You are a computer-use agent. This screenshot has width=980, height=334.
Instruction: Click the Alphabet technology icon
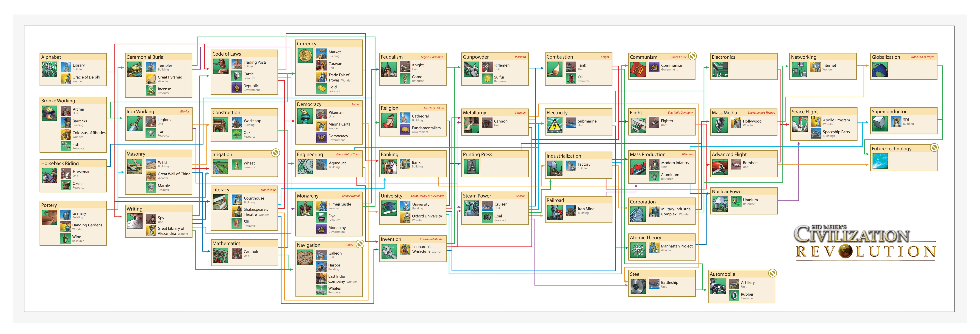coord(49,69)
